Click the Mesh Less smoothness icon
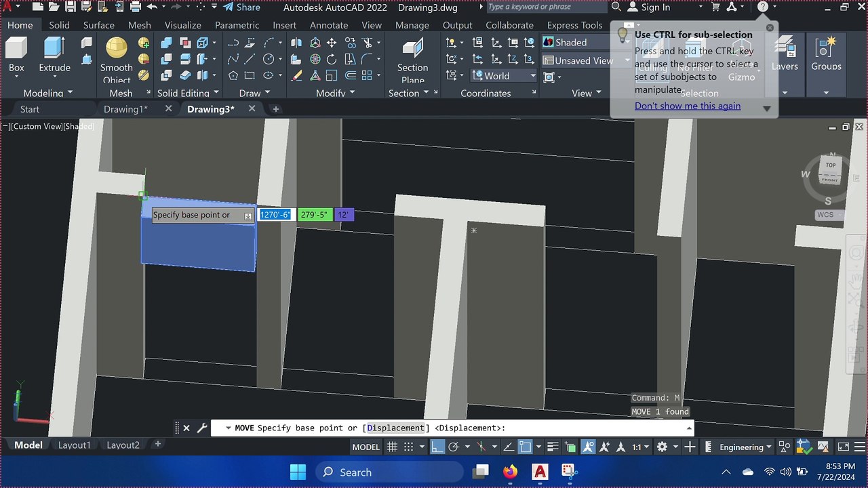Viewport: 868px width, 488px height. click(x=144, y=60)
